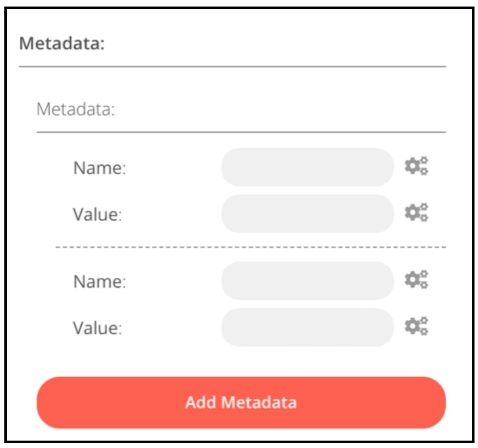Open settings gear beside the first Name field
Screen dimensions: 478x448
click(x=416, y=166)
